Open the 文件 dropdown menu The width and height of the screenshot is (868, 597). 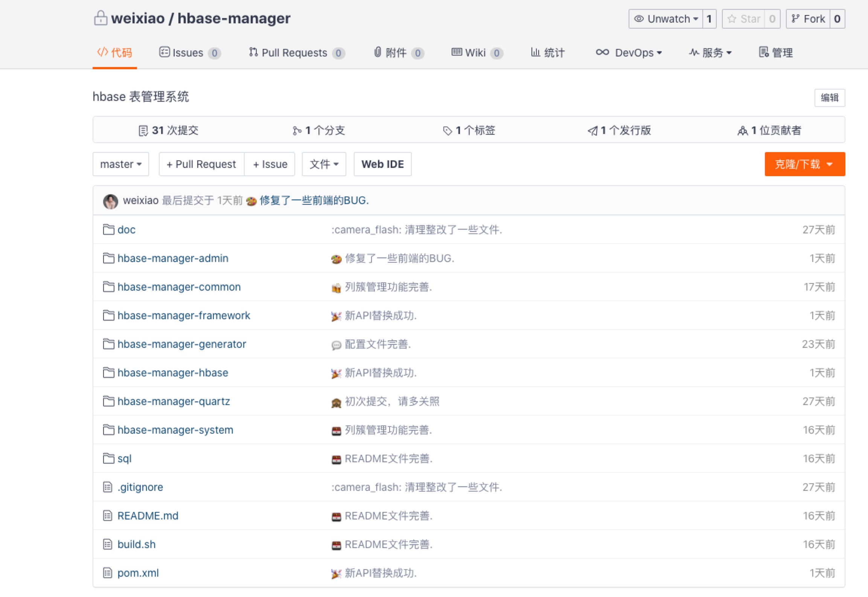pyautogui.click(x=324, y=164)
